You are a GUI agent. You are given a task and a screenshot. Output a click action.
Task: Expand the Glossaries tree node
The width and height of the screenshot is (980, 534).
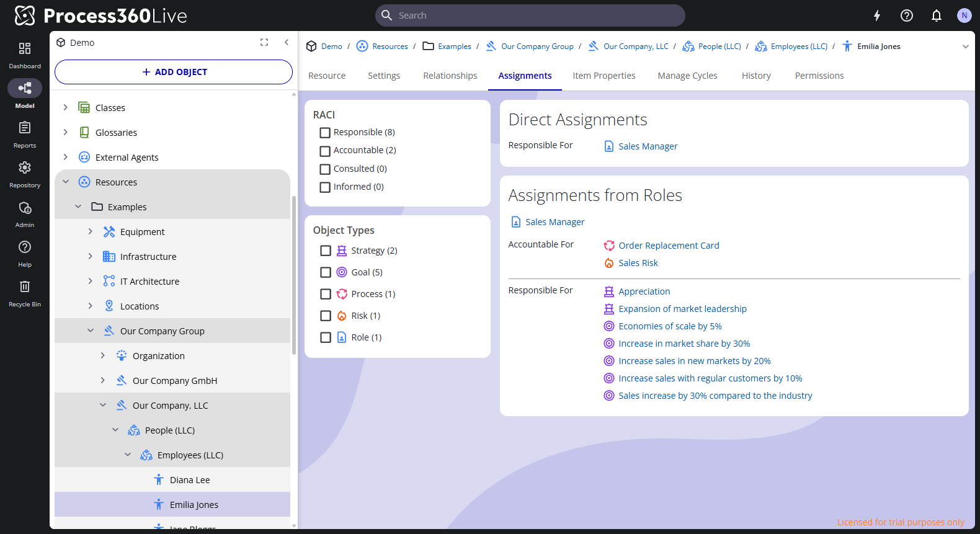pyautogui.click(x=66, y=132)
